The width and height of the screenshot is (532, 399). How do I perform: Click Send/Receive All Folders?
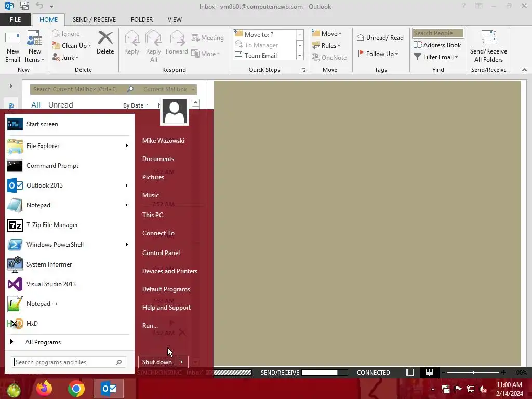488,47
